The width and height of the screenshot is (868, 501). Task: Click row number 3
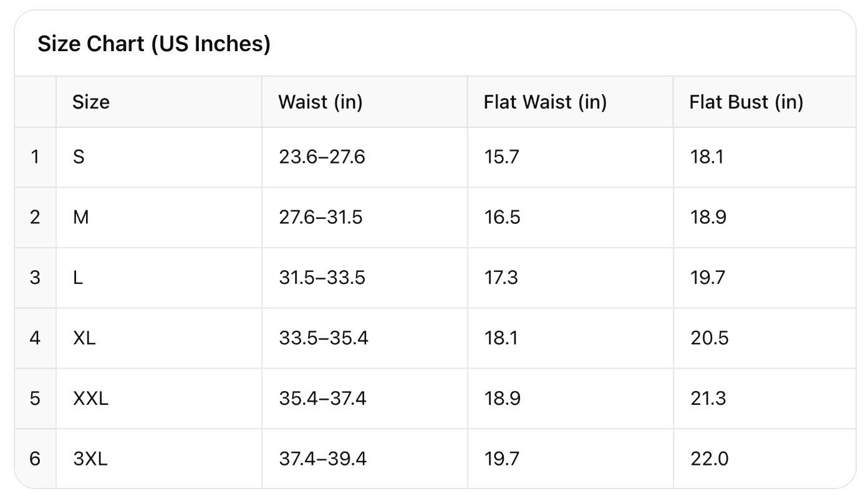(35, 277)
